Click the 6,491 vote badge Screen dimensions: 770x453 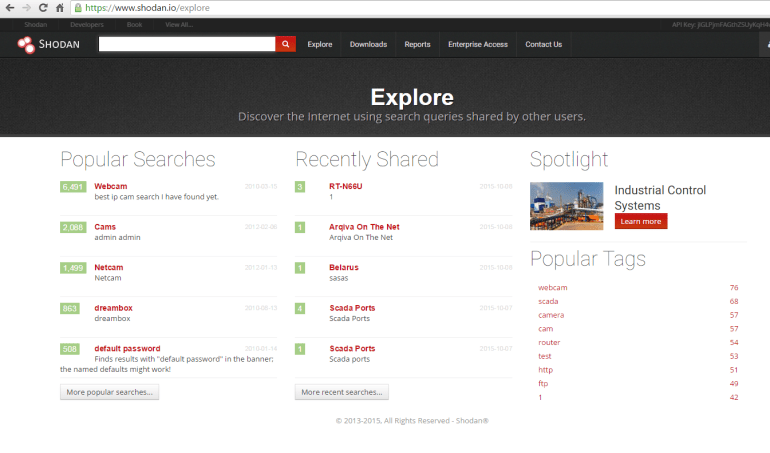[x=73, y=187]
